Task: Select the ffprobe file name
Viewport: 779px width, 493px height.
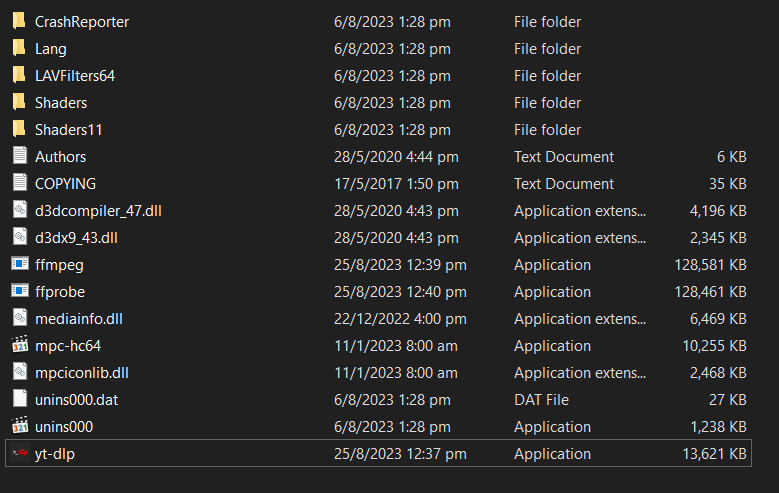Action: point(60,292)
